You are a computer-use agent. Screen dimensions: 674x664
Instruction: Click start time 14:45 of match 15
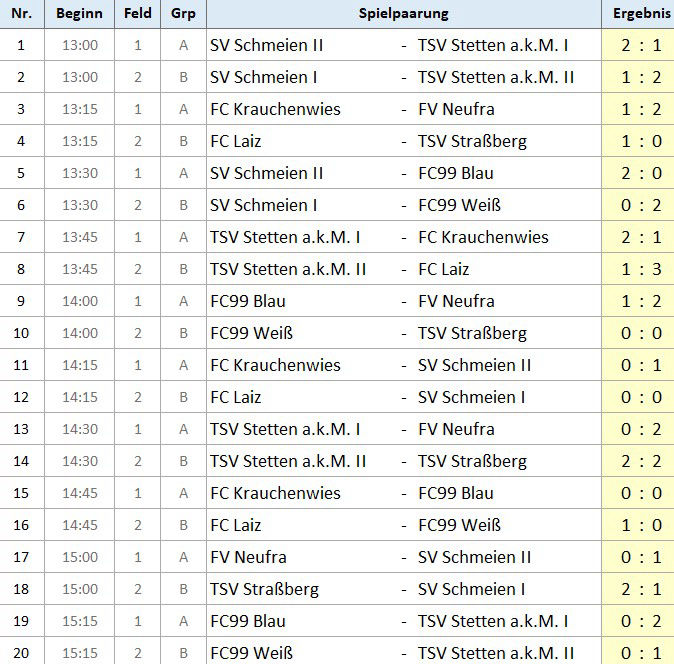pos(80,493)
